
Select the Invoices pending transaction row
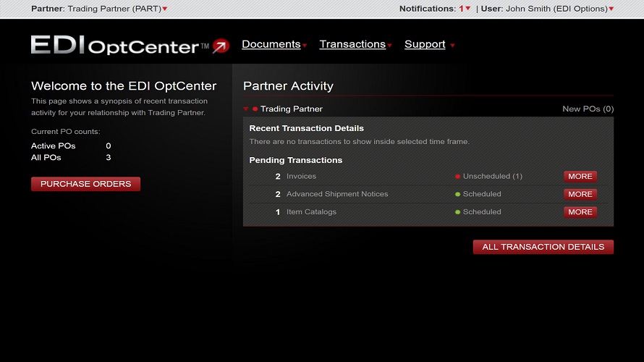(x=301, y=177)
